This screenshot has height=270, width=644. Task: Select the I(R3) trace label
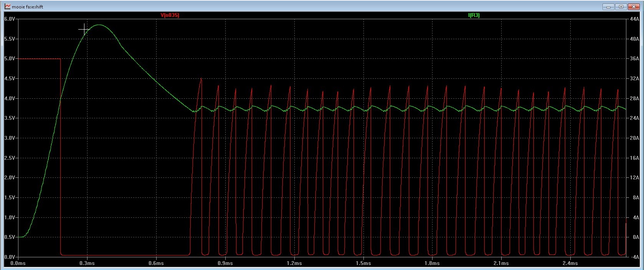click(474, 15)
